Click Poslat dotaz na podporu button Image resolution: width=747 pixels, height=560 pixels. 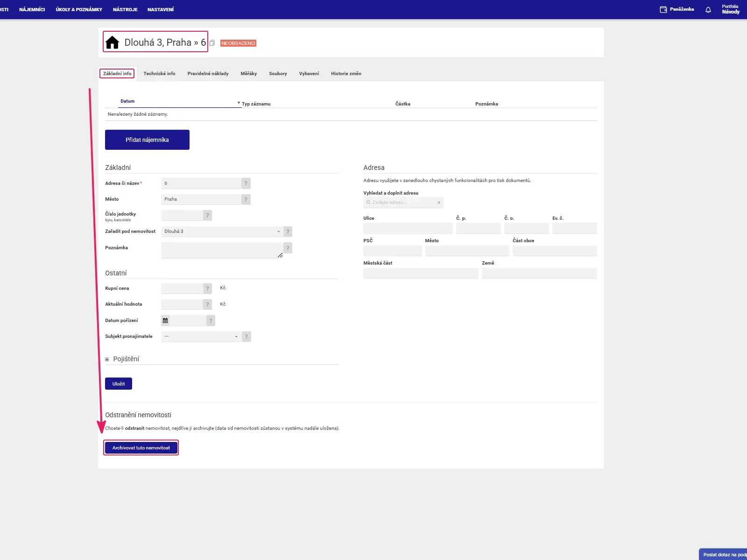(x=724, y=554)
